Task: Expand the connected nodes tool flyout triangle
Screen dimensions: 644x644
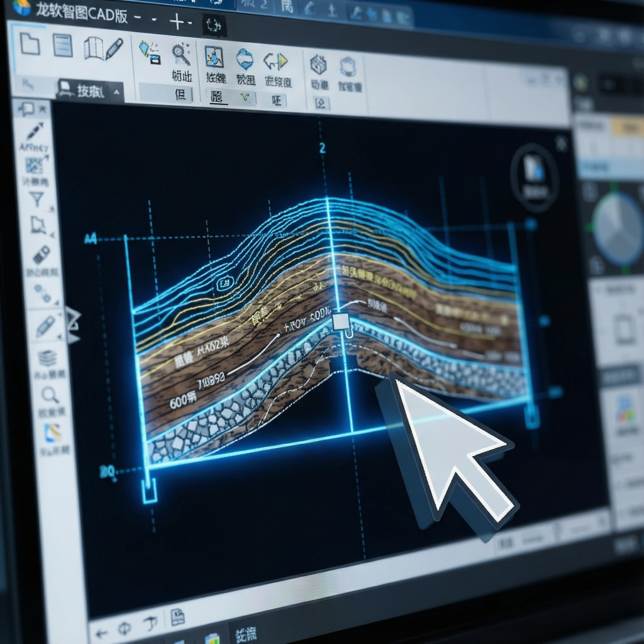Action: [57, 302]
